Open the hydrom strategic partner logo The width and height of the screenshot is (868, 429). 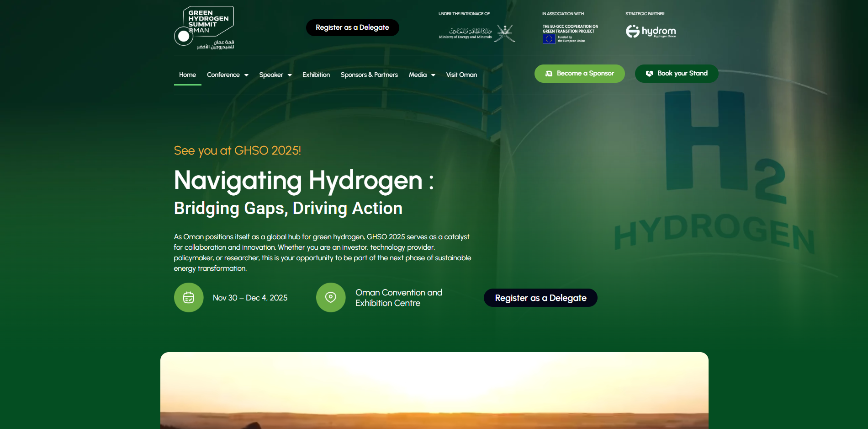point(651,31)
